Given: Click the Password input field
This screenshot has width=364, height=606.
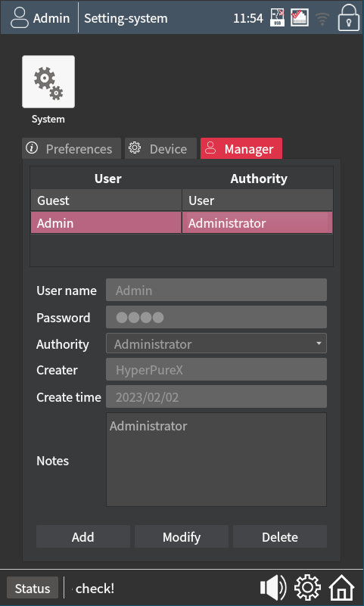Looking at the screenshot, I should pos(216,317).
